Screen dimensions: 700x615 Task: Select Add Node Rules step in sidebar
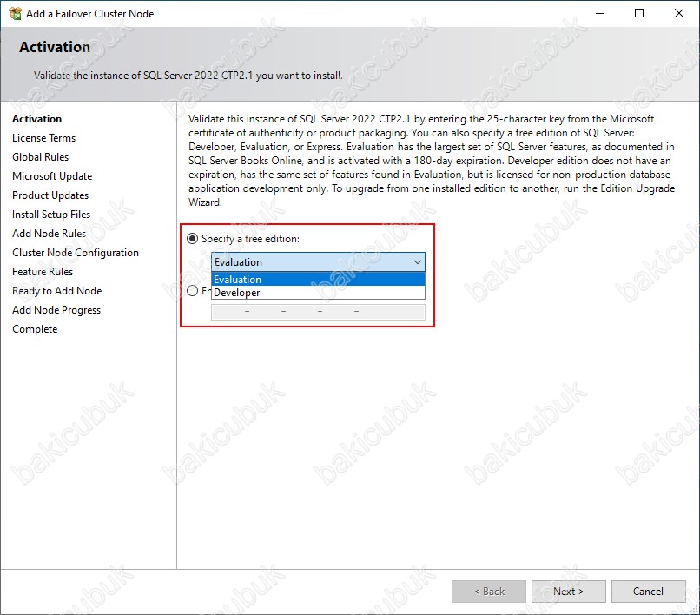click(50, 234)
